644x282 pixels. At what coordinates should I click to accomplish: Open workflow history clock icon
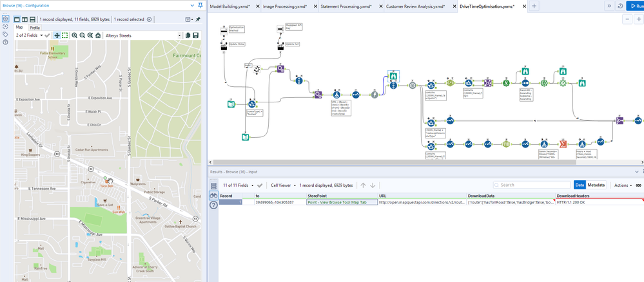620,6
